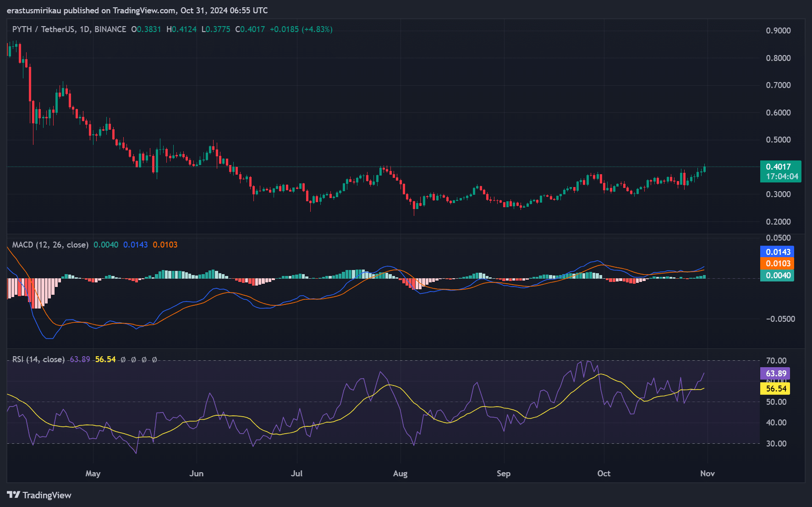
Task: Click the Aug label on time axis
Action: coord(401,474)
